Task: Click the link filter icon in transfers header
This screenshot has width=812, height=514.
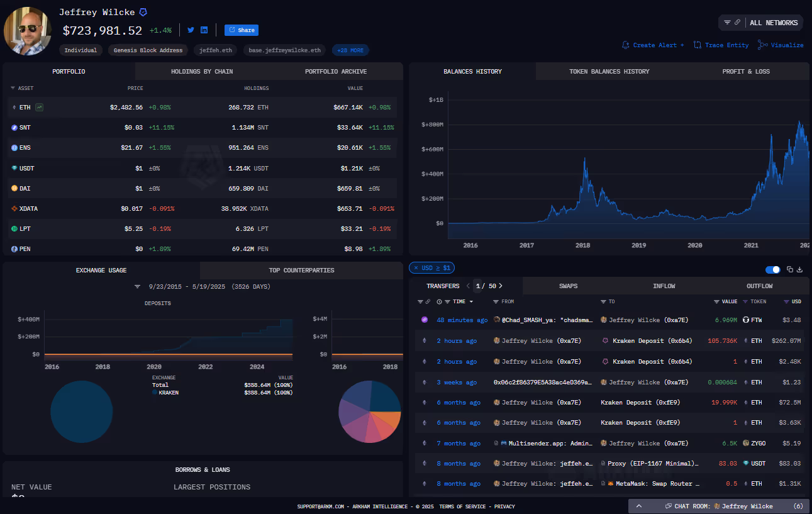Action: [428, 302]
